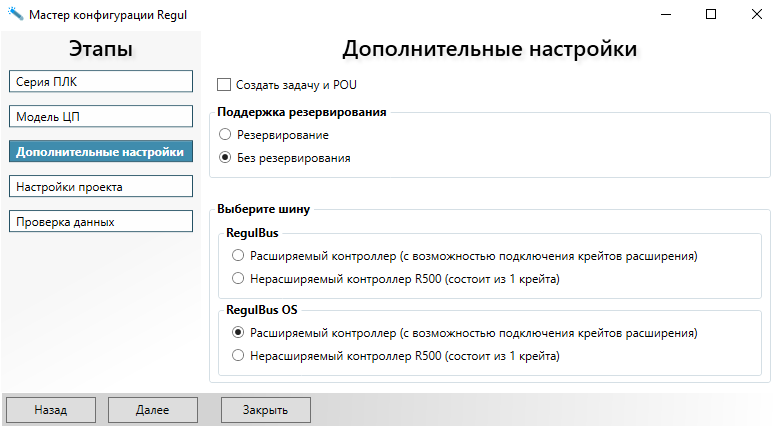Select RegulBus 'Расширяемый контроллер' option

tap(238, 256)
